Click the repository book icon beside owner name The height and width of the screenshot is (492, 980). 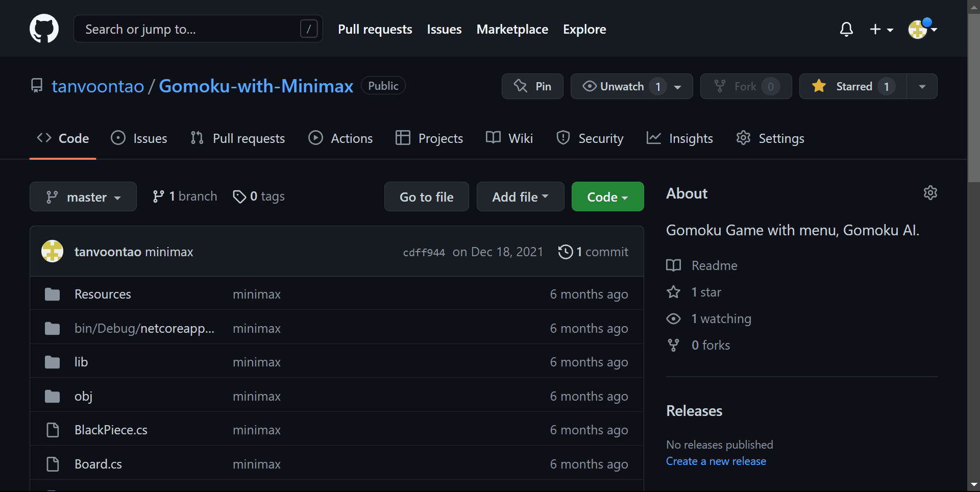[x=37, y=86]
